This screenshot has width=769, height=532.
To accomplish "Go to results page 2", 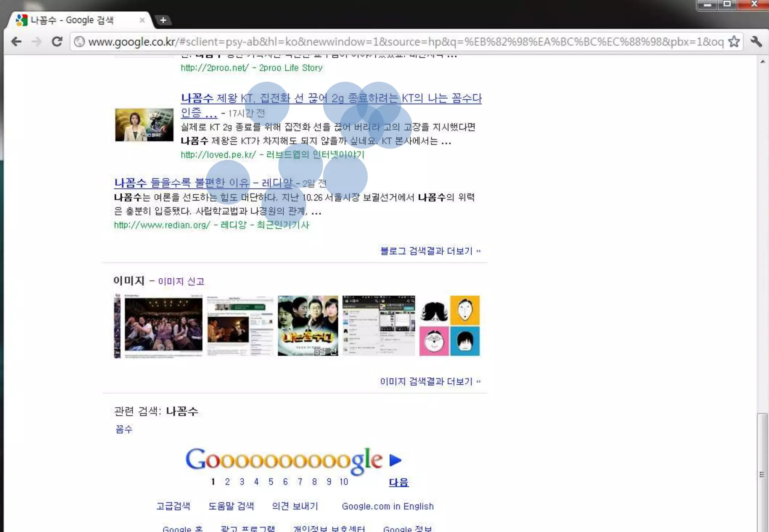I will [227, 482].
